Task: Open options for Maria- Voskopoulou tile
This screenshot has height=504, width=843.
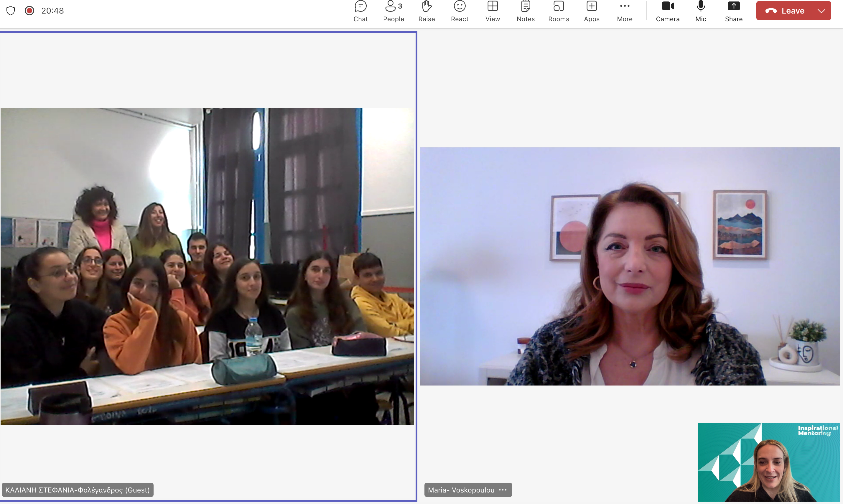Action: (x=503, y=490)
